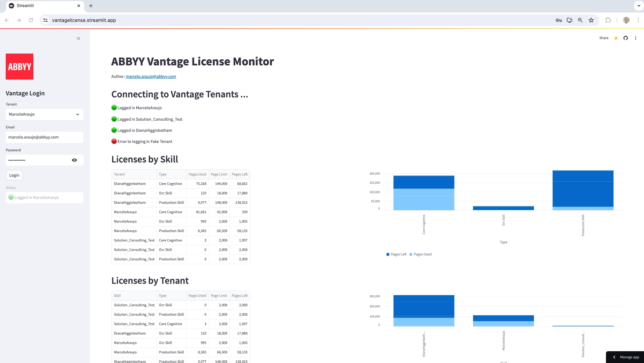Click the Core Cognitive bar in skill chart
This screenshot has width=644, height=363.
424,193
